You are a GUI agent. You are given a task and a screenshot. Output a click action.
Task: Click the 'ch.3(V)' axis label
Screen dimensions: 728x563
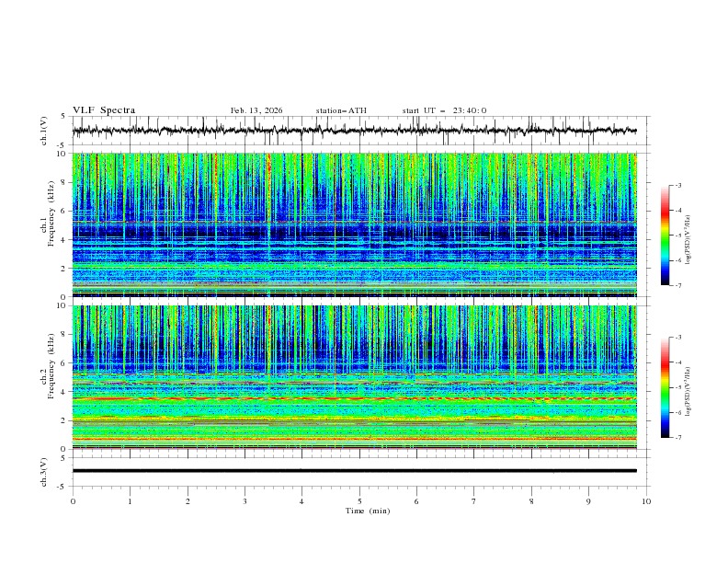[x=44, y=472]
